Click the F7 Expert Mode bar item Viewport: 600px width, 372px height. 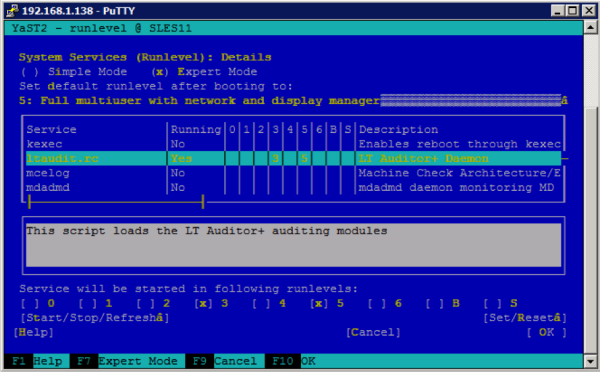coord(127,361)
